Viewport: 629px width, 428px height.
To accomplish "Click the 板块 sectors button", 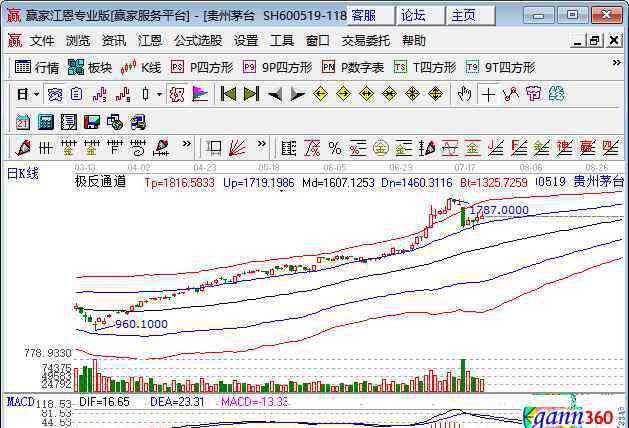I will click(x=90, y=67).
